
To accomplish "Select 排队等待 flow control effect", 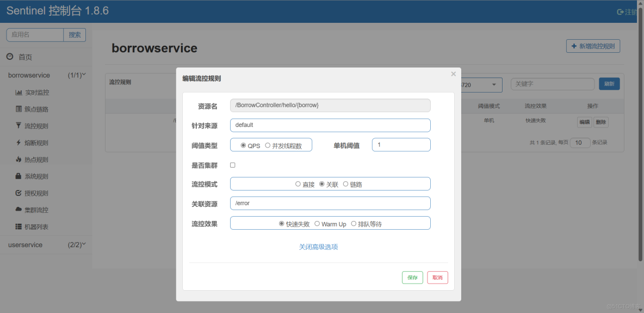I will (x=354, y=223).
